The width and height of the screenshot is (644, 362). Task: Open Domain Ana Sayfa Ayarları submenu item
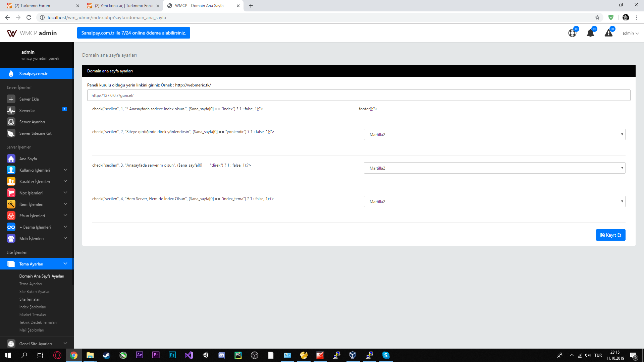pos(42,276)
